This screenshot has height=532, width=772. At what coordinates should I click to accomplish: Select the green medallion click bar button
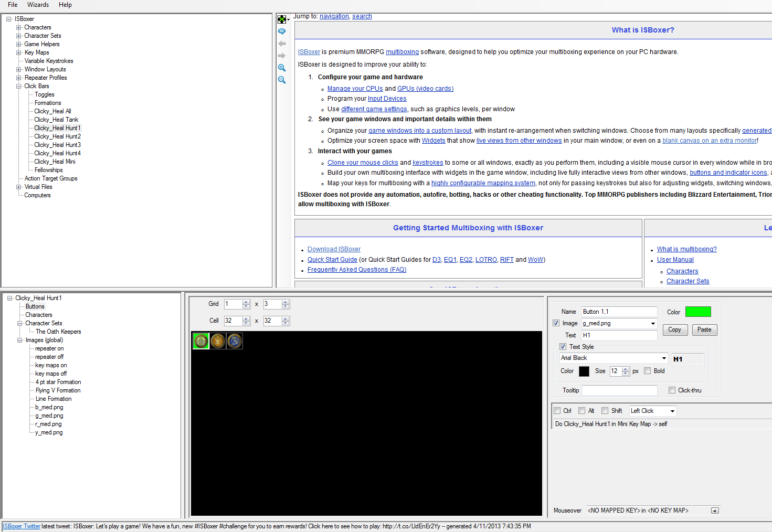tap(201, 341)
